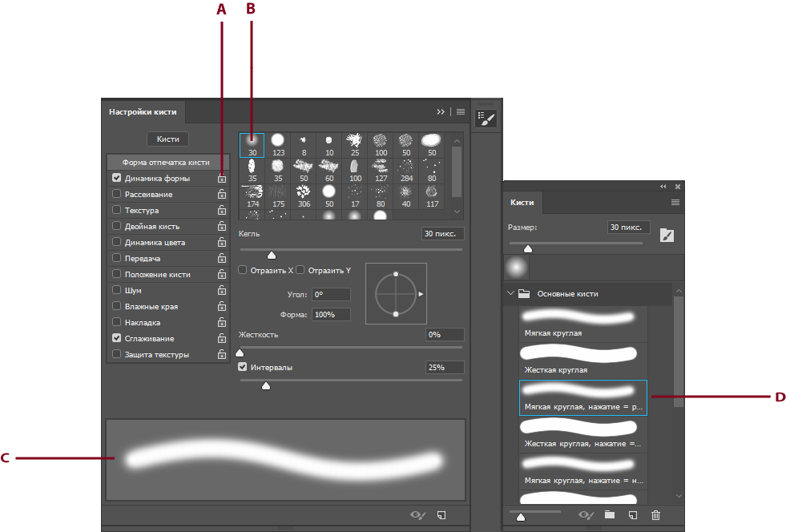786x532 pixels.
Task: Click brush tip grid scroll down arrow
Action: click(x=457, y=212)
